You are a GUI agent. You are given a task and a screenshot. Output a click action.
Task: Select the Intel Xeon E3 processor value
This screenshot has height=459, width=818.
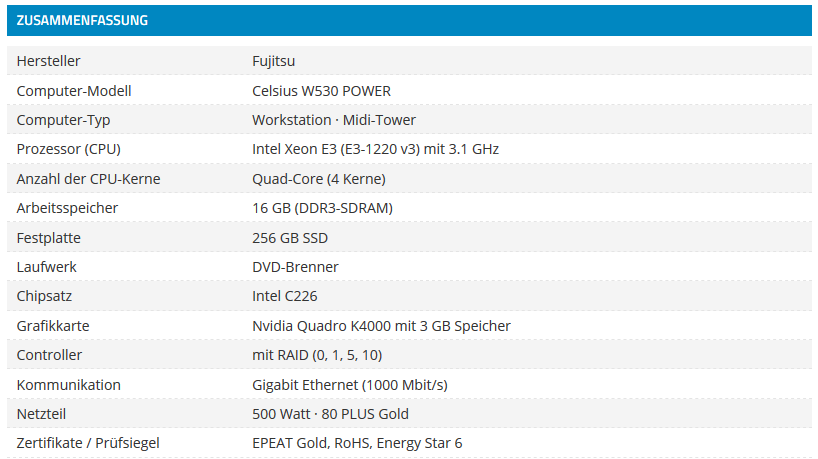tap(376, 149)
